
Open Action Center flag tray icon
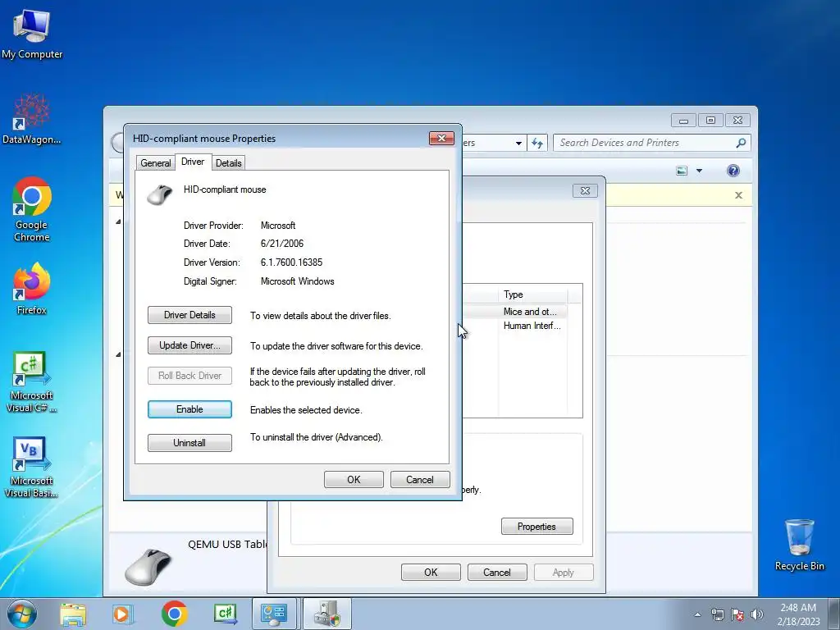737,614
